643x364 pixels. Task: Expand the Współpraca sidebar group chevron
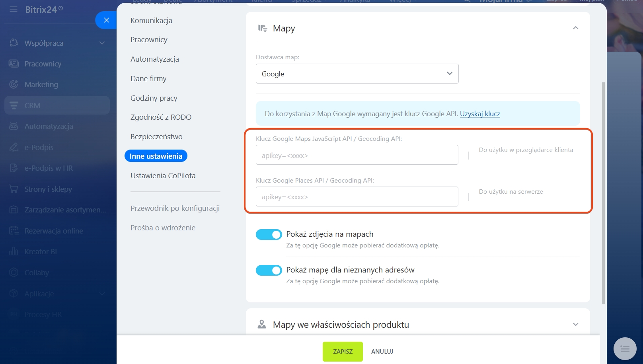[102, 43]
